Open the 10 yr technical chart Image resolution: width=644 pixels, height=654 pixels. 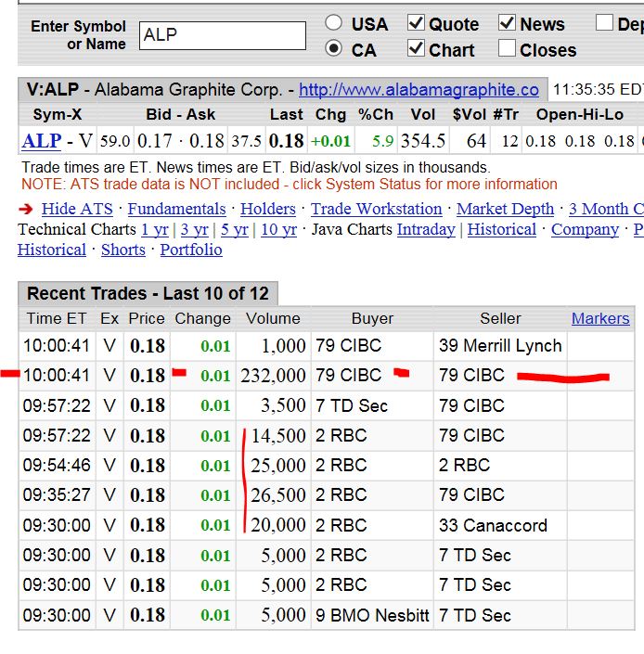tap(277, 229)
